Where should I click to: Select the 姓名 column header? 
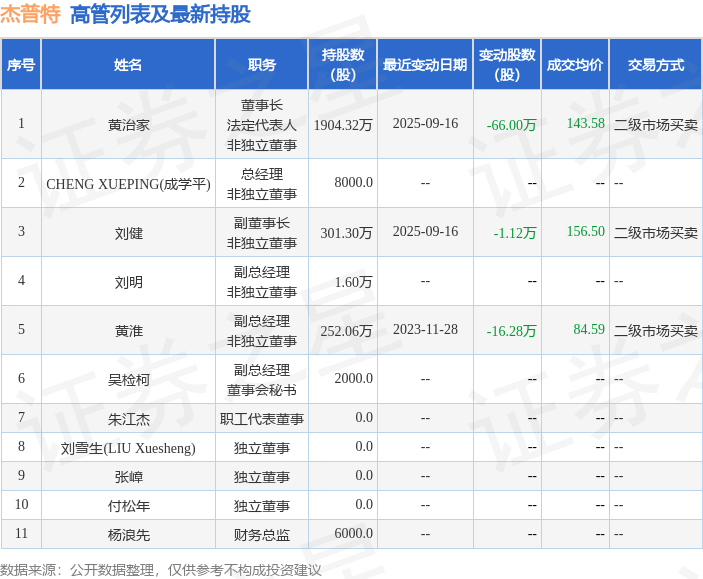coord(128,65)
